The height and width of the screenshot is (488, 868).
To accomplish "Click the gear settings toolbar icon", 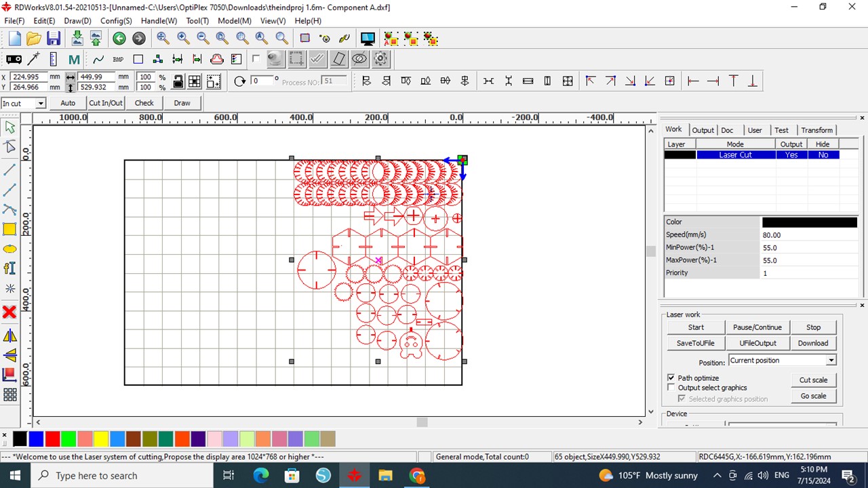I will click(380, 59).
